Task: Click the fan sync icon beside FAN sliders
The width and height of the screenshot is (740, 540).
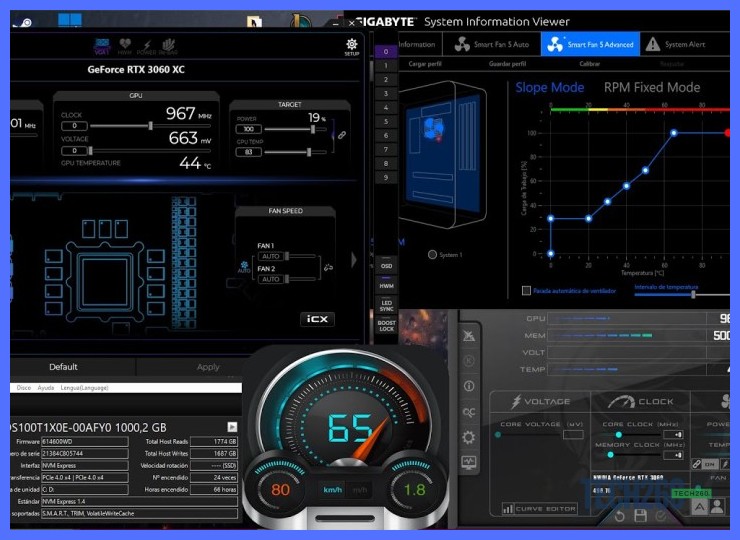Action: tap(328, 268)
